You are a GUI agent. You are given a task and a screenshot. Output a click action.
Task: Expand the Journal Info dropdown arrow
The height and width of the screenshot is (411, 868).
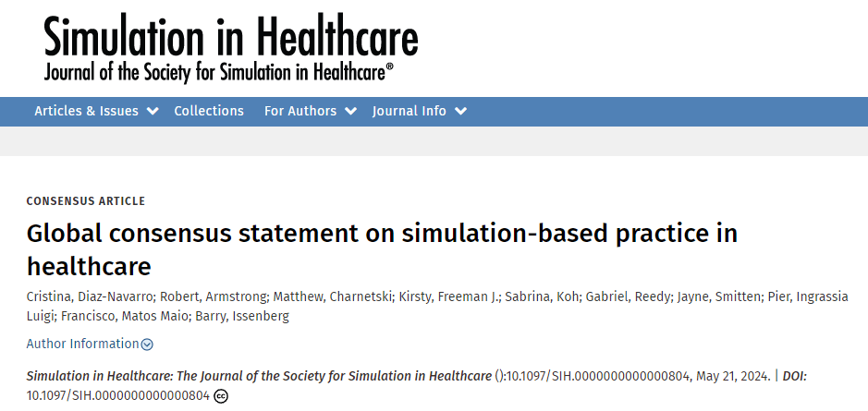click(x=460, y=112)
